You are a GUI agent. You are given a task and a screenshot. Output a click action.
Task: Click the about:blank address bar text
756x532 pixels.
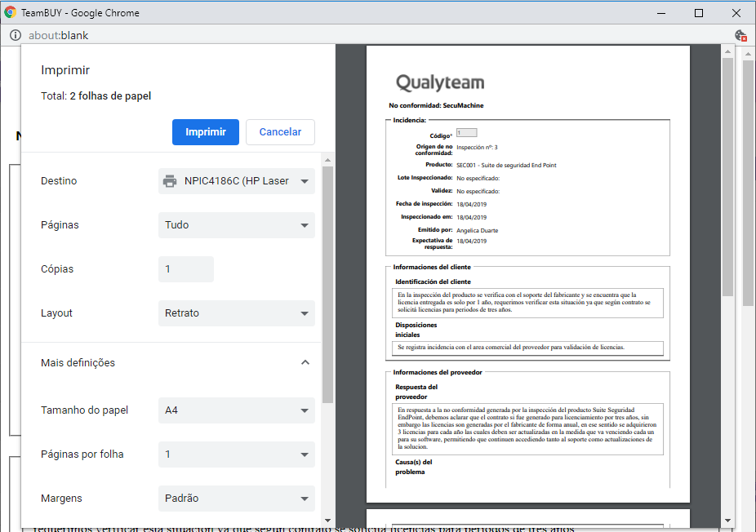pyautogui.click(x=58, y=35)
